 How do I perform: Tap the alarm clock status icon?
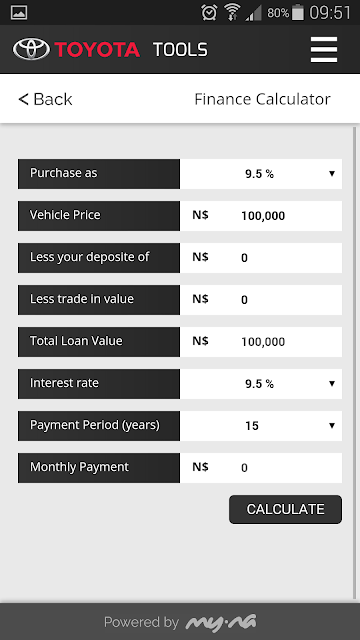209,12
